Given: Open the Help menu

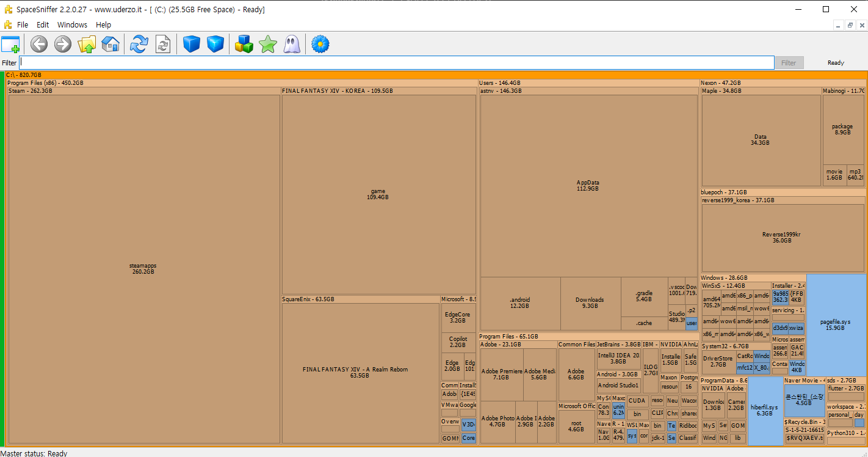Looking at the screenshot, I should tap(104, 25).
